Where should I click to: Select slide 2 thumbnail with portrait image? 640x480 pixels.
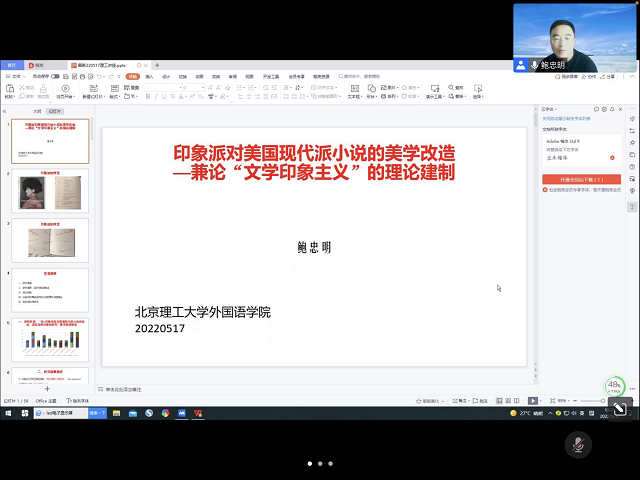pos(50,191)
